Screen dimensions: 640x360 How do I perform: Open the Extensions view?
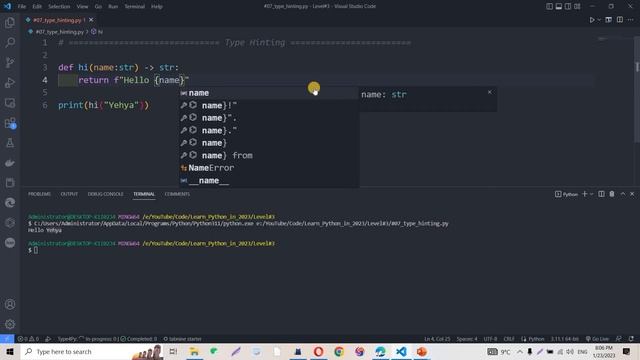[10, 123]
